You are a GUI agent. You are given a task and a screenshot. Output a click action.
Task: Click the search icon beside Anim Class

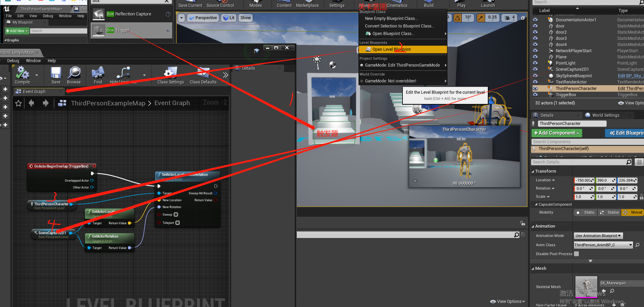[x=637, y=245]
